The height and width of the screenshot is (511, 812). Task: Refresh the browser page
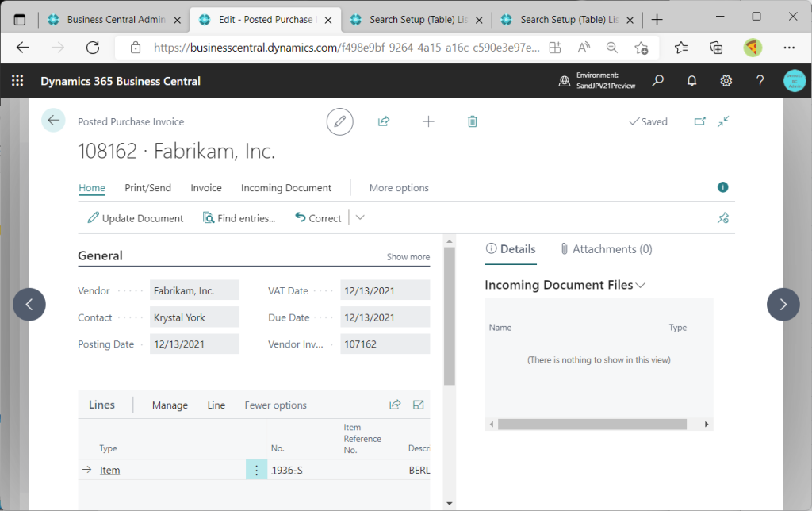[x=93, y=48]
